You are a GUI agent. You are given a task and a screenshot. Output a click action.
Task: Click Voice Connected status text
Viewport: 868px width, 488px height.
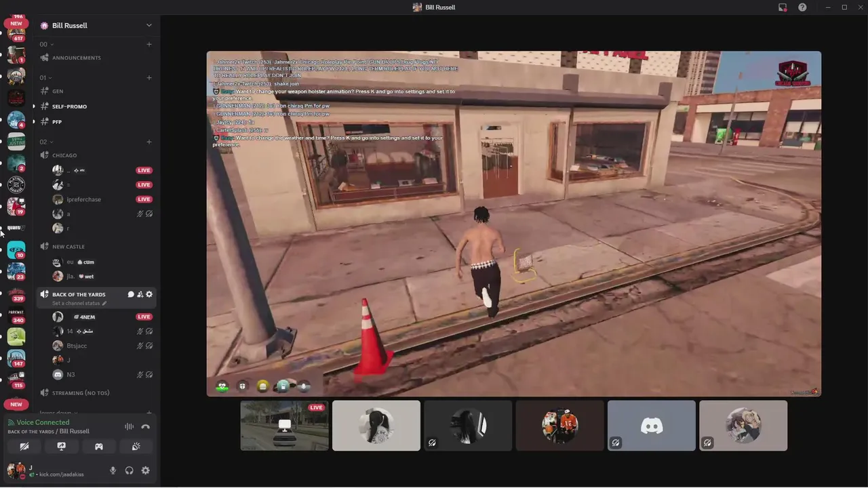43,422
